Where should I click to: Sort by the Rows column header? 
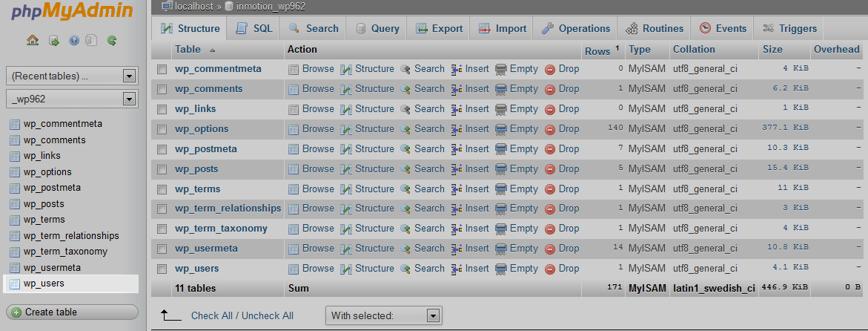tap(597, 51)
